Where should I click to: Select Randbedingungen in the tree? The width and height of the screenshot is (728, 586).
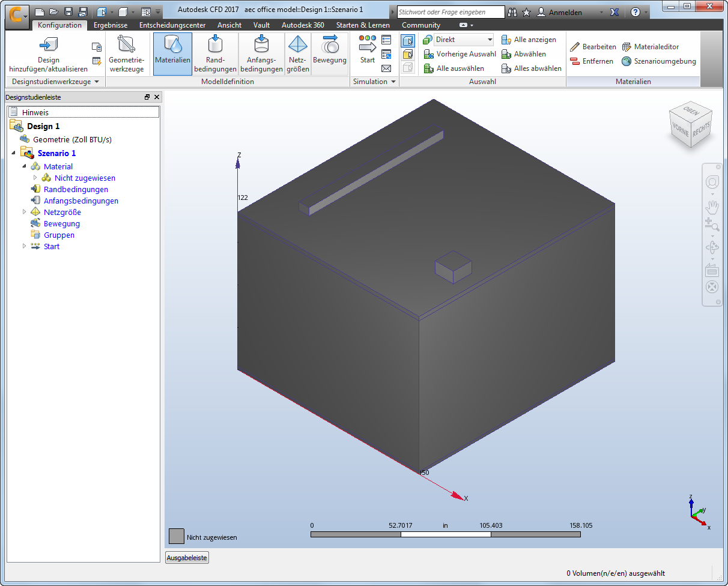pos(76,189)
